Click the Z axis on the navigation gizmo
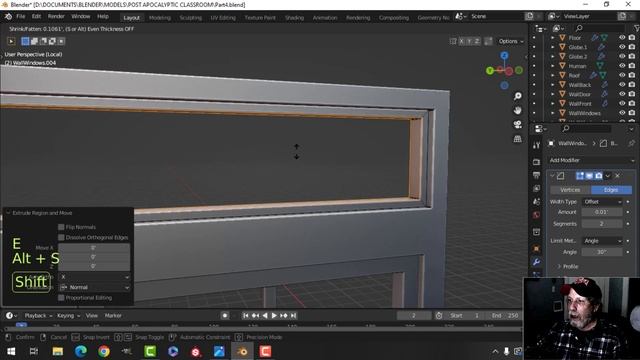640x360 pixels. [504, 56]
